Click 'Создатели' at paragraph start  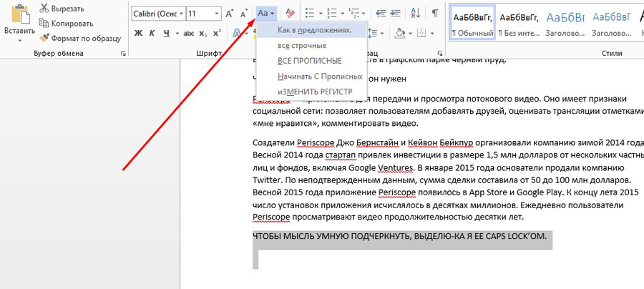tap(273, 143)
